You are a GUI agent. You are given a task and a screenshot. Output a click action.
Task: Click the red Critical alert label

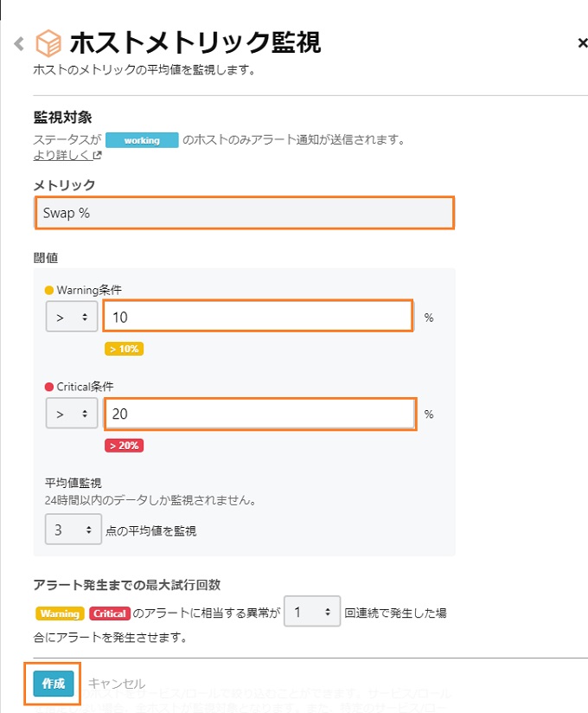point(110,613)
